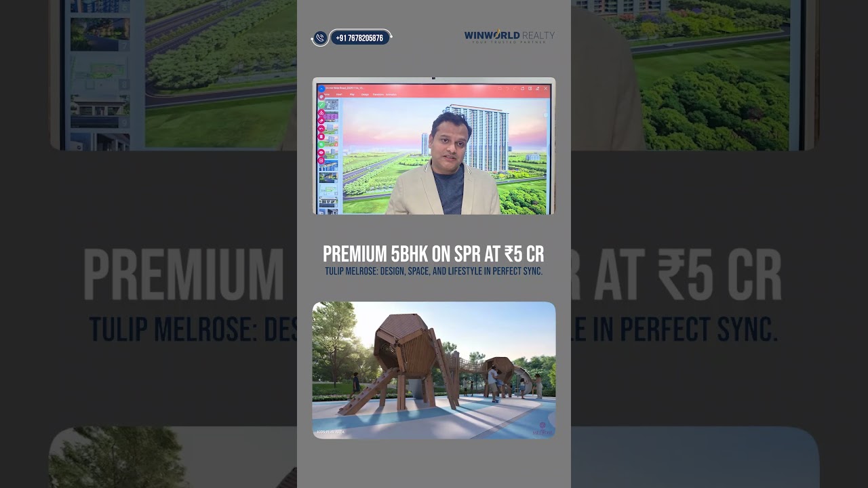Click the headline "PREMIUM 5BHK ON SPR AT ₹5 CR"
This screenshot has width=868, height=488.
pos(433,254)
